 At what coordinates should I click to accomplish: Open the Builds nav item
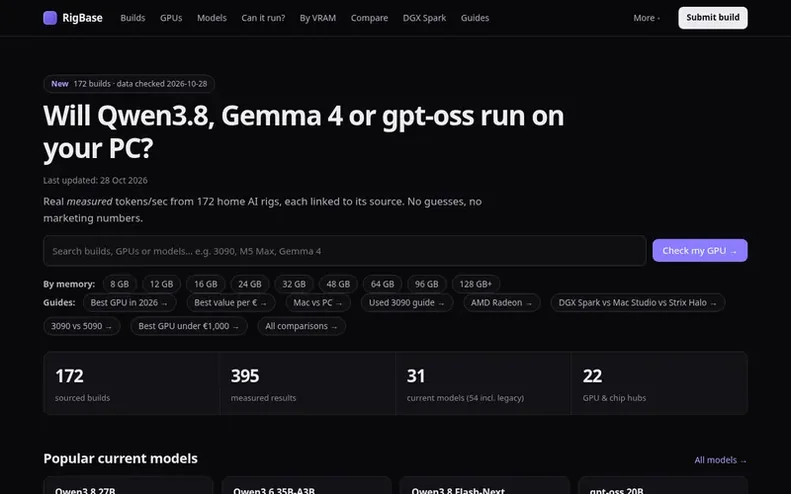tap(133, 18)
